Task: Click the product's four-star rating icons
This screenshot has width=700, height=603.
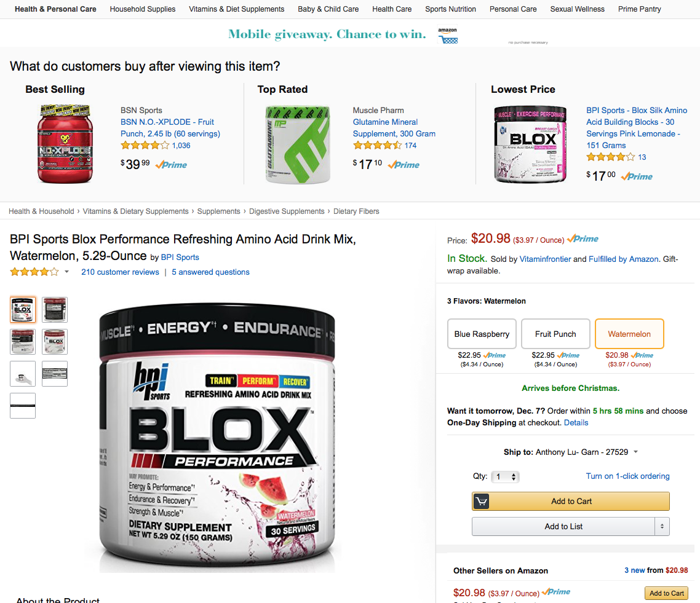Action: (34, 272)
